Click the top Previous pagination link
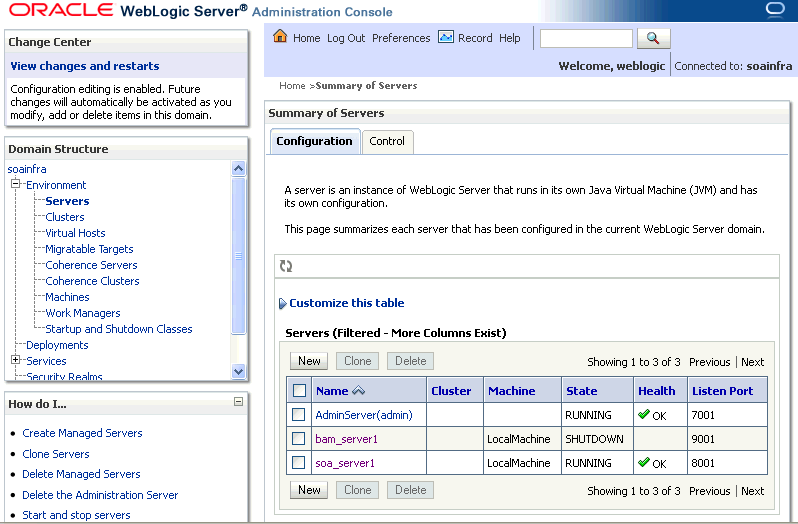Viewport: 798px width, 524px height. pyautogui.click(x=709, y=362)
